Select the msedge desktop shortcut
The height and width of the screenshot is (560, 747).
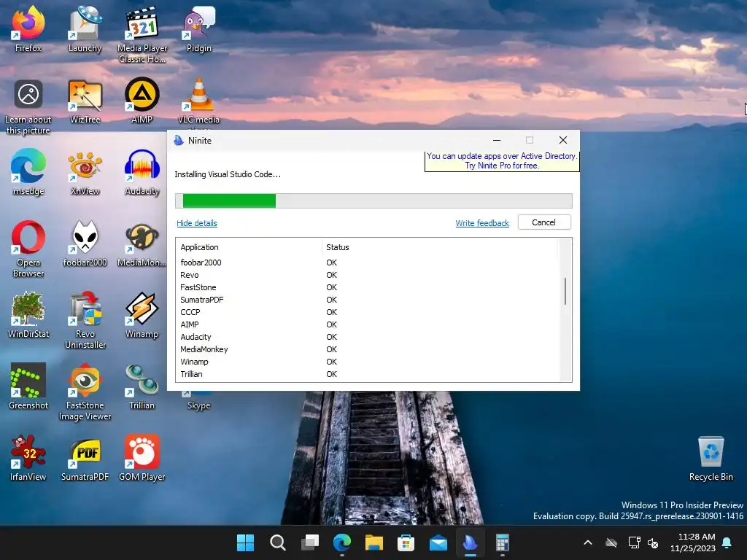tap(28, 171)
